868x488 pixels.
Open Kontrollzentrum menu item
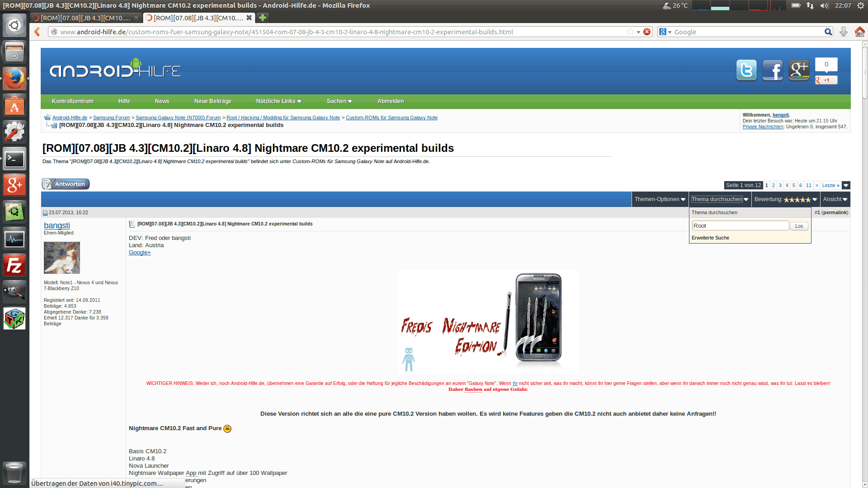(72, 101)
